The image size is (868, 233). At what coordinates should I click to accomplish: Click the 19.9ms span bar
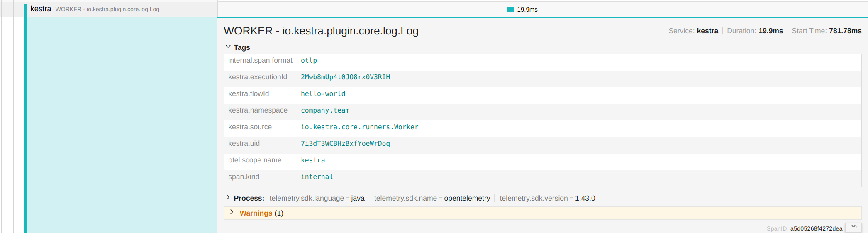510,10
